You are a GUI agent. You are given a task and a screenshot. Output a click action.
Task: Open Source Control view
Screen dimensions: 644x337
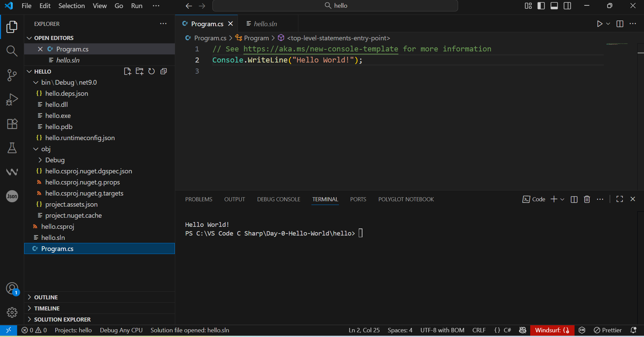(12, 75)
